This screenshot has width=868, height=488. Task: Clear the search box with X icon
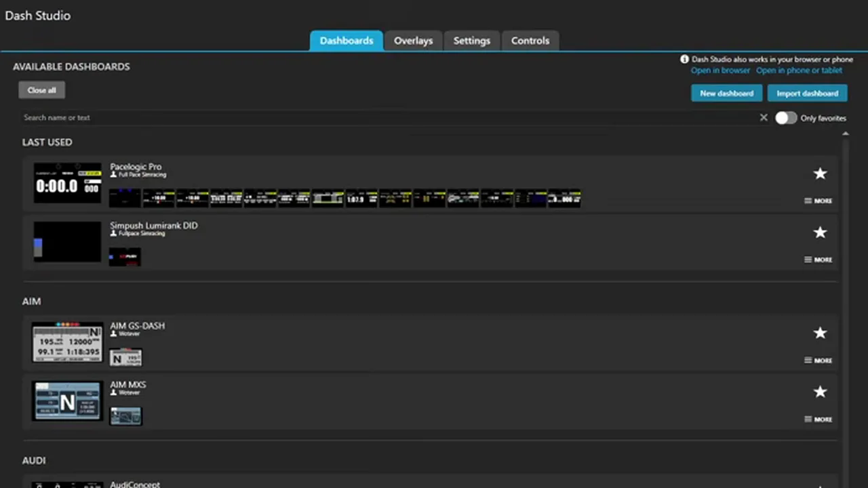pos(764,117)
